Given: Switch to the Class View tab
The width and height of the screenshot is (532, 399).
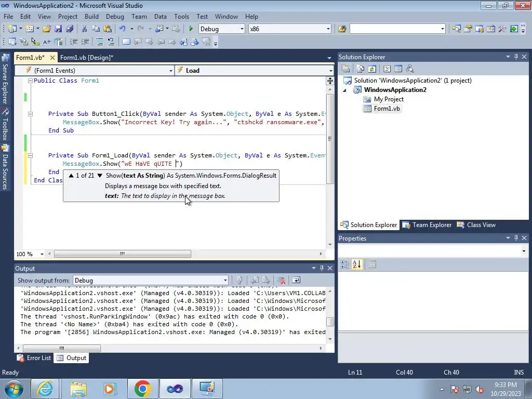Looking at the screenshot, I should pyautogui.click(x=476, y=225).
